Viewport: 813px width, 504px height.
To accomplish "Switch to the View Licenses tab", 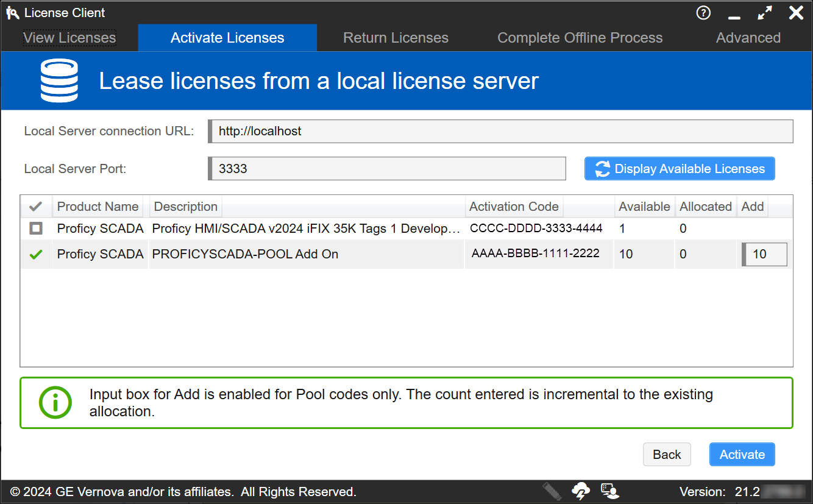I will click(x=69, y=38).
